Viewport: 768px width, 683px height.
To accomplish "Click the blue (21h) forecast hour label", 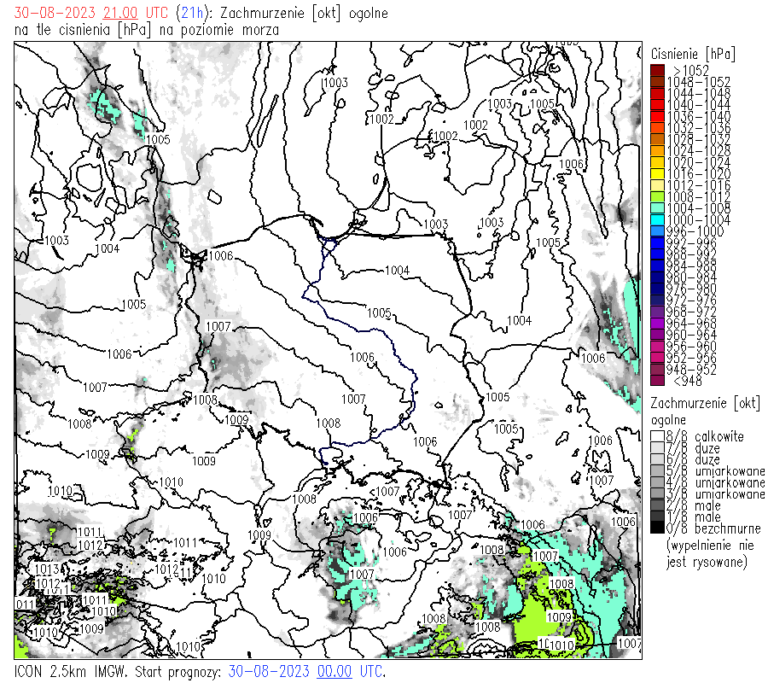I will [x=192, y=13].
